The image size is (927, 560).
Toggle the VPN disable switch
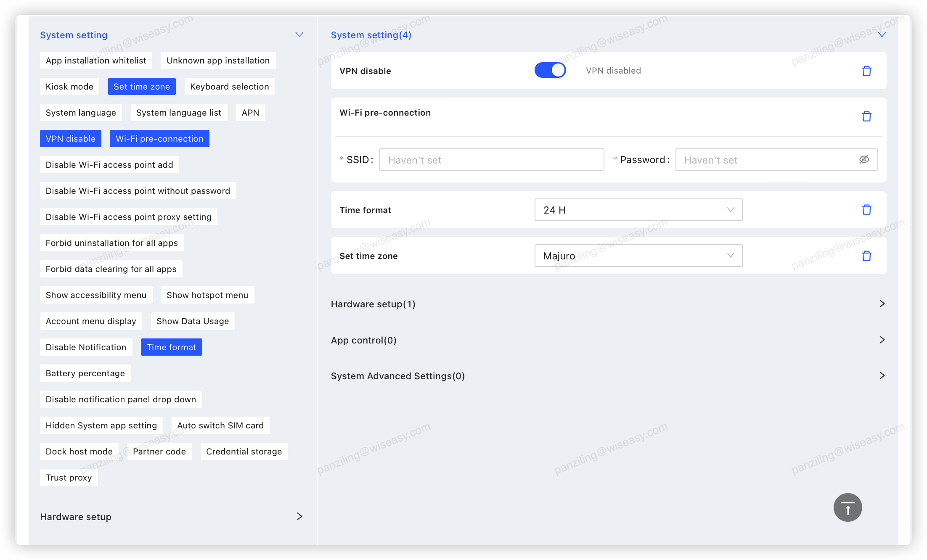click(x=550, y=70)
